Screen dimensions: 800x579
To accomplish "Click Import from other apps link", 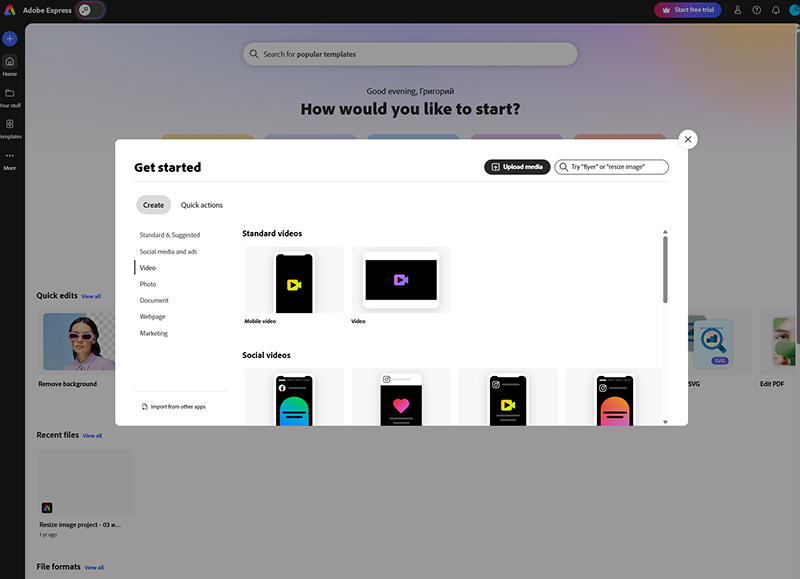I will pyautogui.click(x=176, y=407).
